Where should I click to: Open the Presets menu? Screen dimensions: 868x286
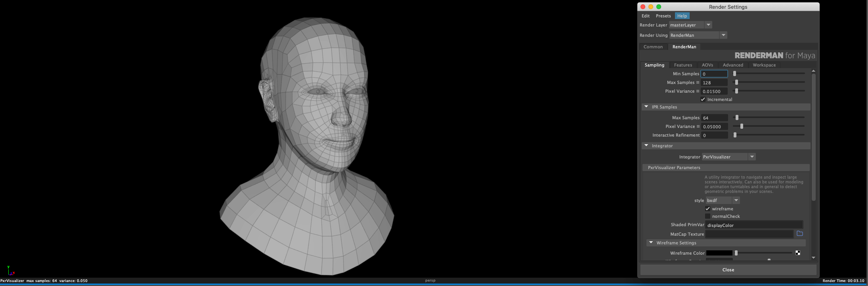(663, 16)
